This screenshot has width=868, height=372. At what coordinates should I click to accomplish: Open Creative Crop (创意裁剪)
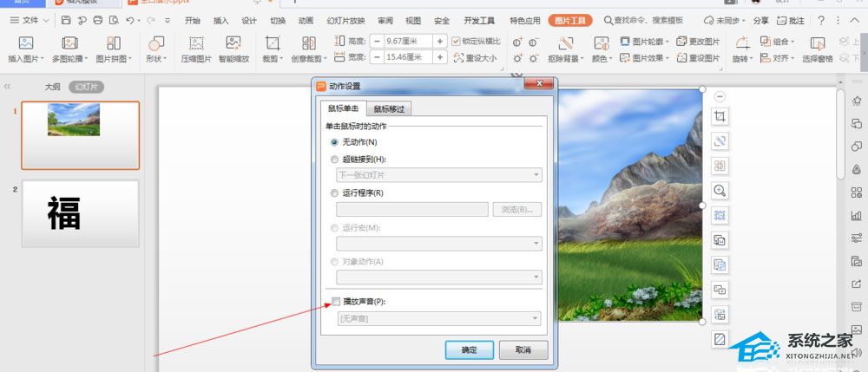[x=309, y=49]
